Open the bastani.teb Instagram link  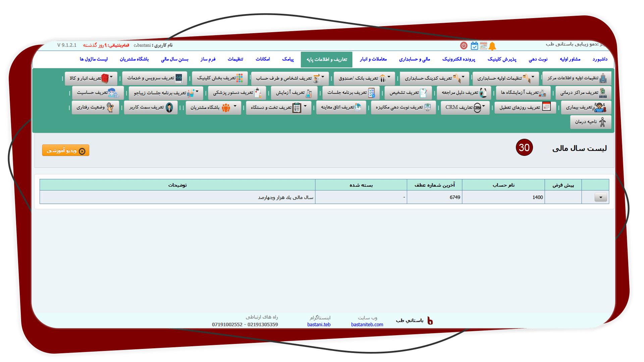click(x=319, y=324)
